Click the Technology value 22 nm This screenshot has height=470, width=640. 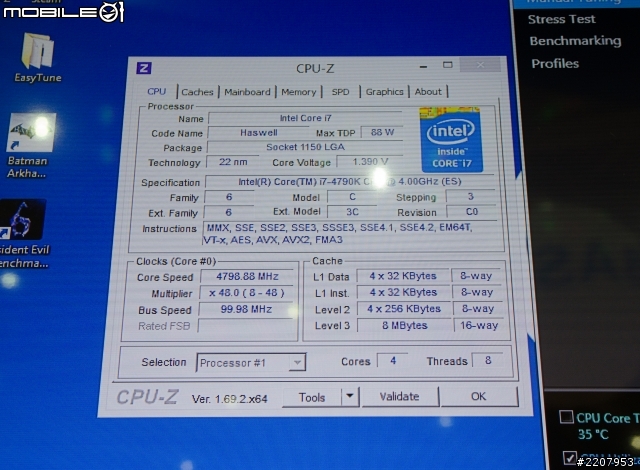pyautogui.click(x=233, y=162)
